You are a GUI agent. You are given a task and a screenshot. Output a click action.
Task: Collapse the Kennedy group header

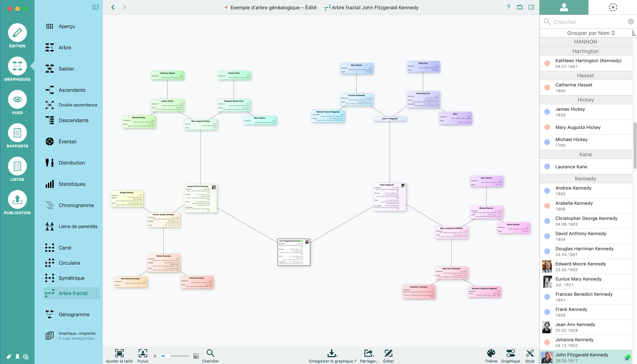pyautogui.click(x=586, y=179)
